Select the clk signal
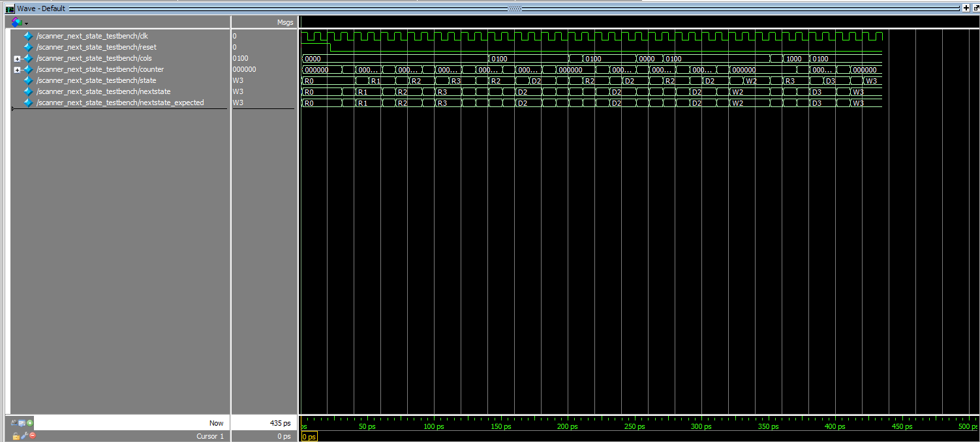980x442 pixels. 92,36
